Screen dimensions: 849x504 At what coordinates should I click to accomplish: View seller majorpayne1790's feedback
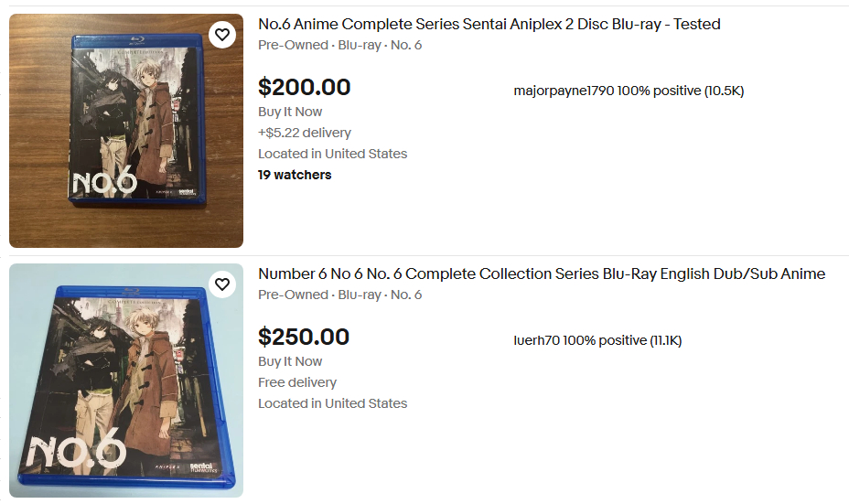pos(629,91)
